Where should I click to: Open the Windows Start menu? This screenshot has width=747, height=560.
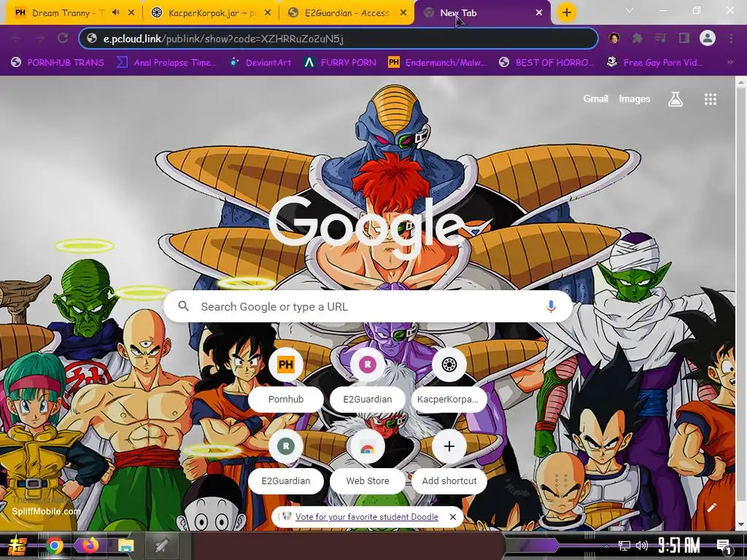coord(18,545)
